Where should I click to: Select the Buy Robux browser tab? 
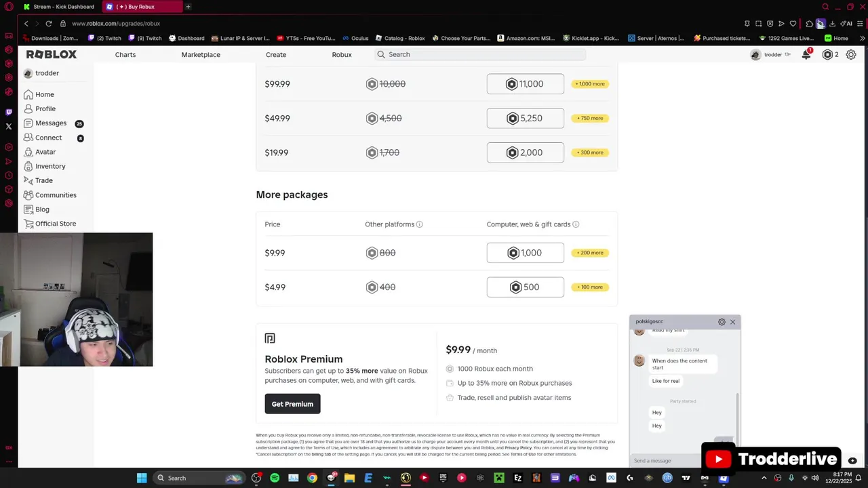click(142, 7)
